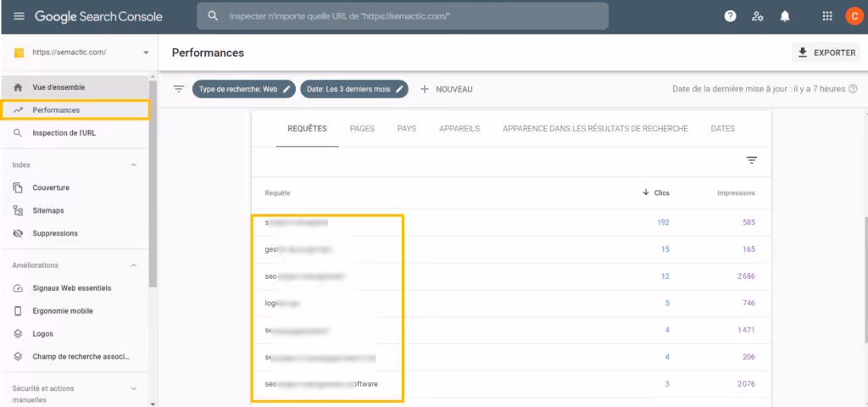Click the 15 clicks cell

tap(665, 249)
